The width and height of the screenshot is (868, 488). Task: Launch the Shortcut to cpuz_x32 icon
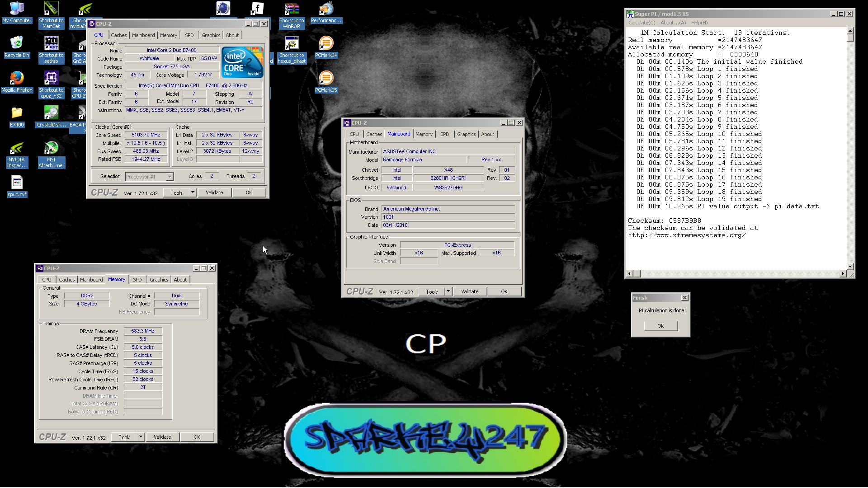point(51,84)
